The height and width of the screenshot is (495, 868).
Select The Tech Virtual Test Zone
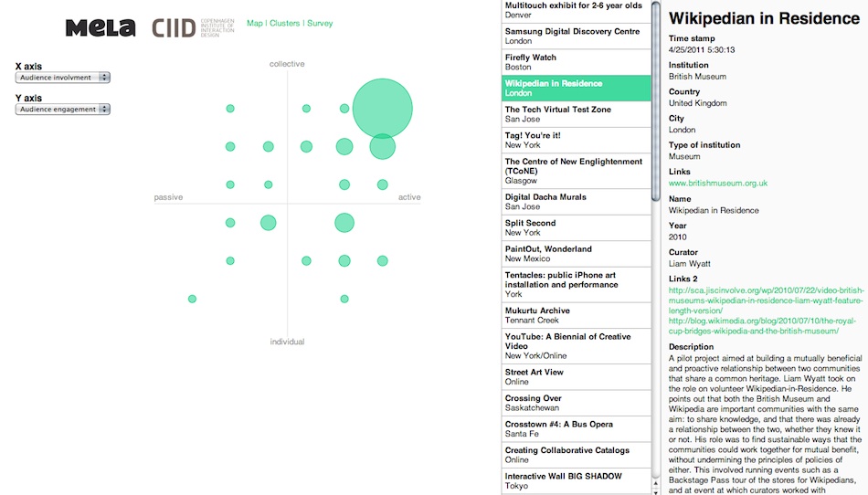[577, 114]
